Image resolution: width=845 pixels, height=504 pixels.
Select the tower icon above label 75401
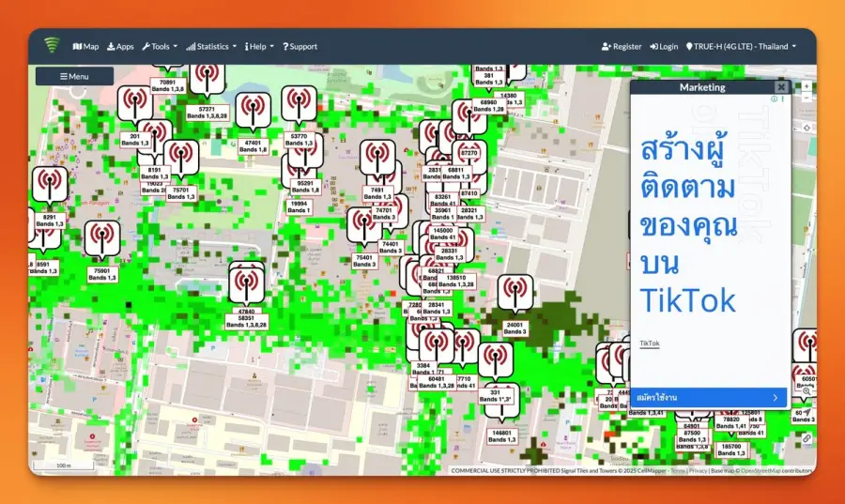(364, 225)
